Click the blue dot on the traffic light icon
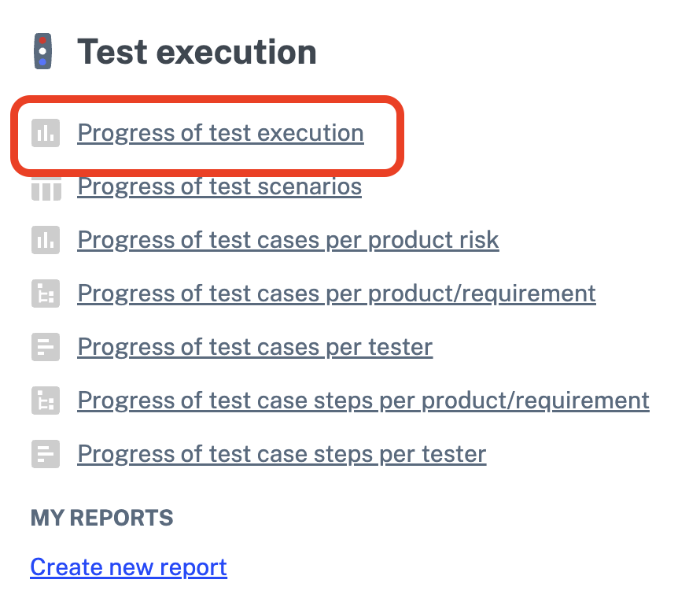The width and height of the screenshot is (700, 598). point(43,62)
